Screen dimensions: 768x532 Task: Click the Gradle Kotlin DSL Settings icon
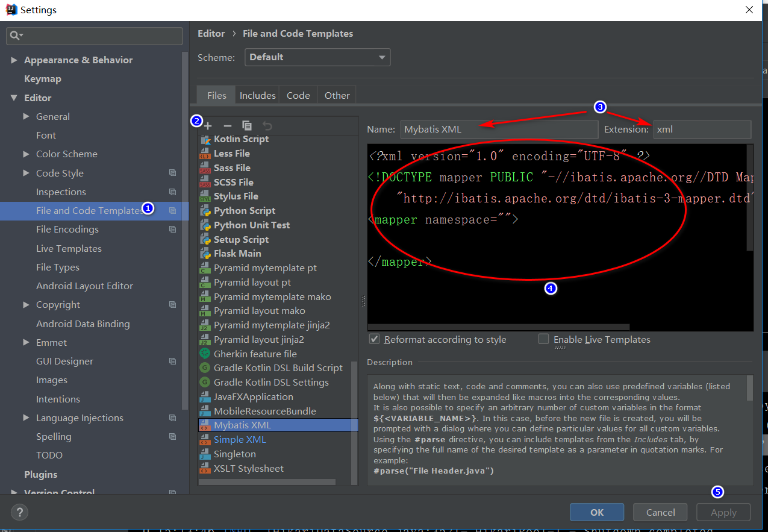(205, 383)
